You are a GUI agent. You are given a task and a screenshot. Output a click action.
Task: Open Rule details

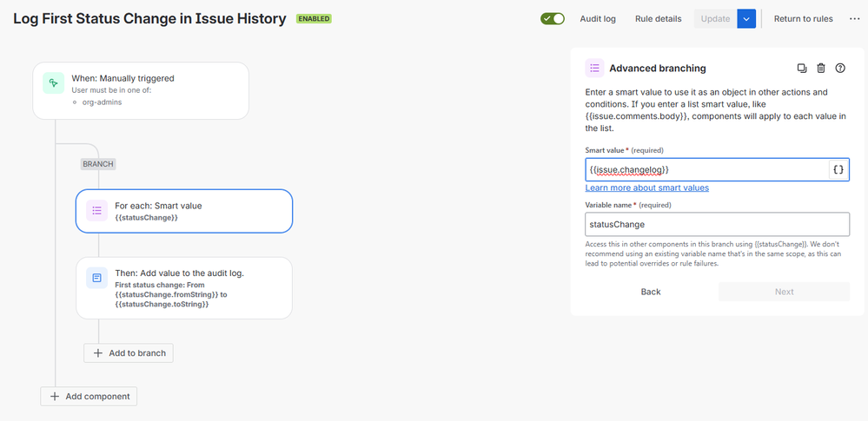pyautogui.click(x=659, y=19)
